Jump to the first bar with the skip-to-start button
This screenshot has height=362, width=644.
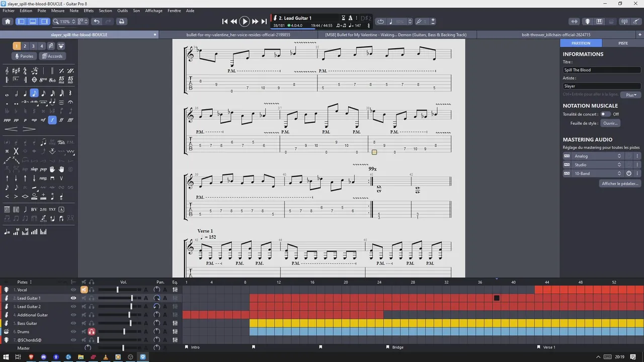tap(225, 22)
